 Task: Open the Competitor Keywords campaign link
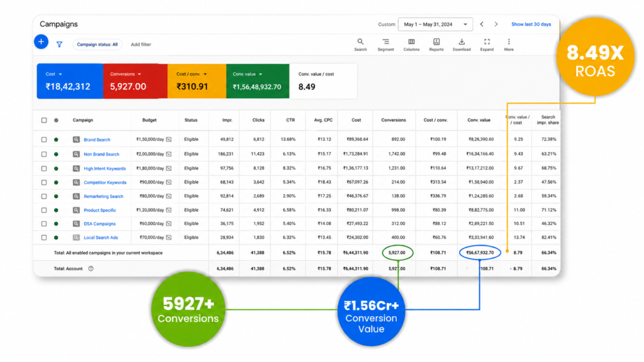105,182
